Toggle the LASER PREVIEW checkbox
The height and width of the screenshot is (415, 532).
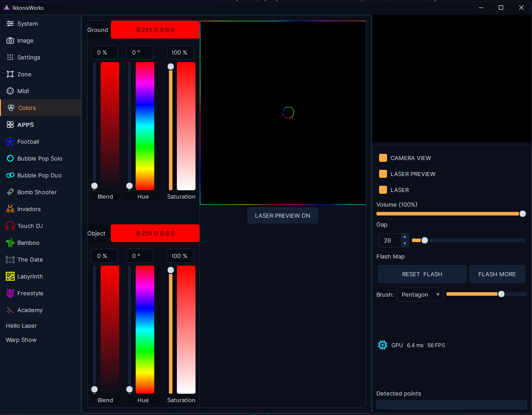click(x=383, y=174)
